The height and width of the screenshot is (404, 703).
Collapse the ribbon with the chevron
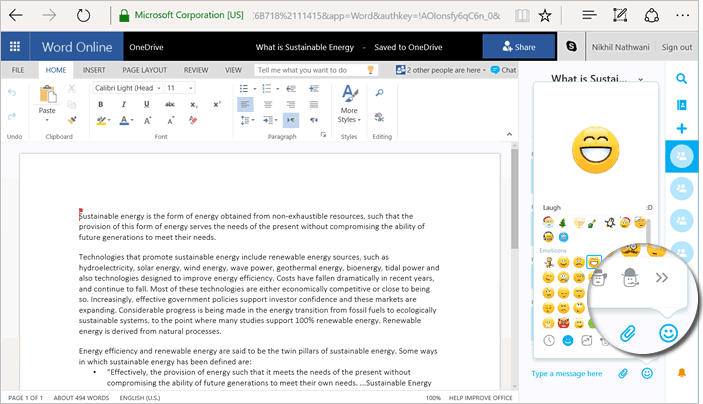click(x=509, y=134)
